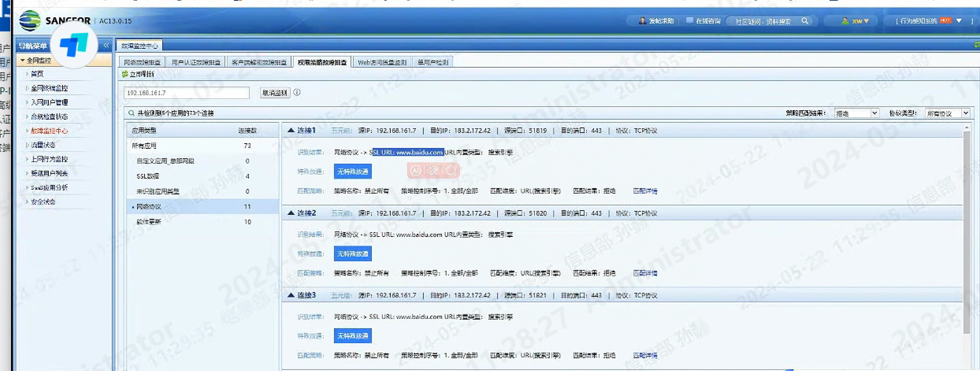Image resolution: width=980 pixels, height=371 pixels.
Task: Switch to the Web访问质量监测 tab
Action: coord(382,62)
